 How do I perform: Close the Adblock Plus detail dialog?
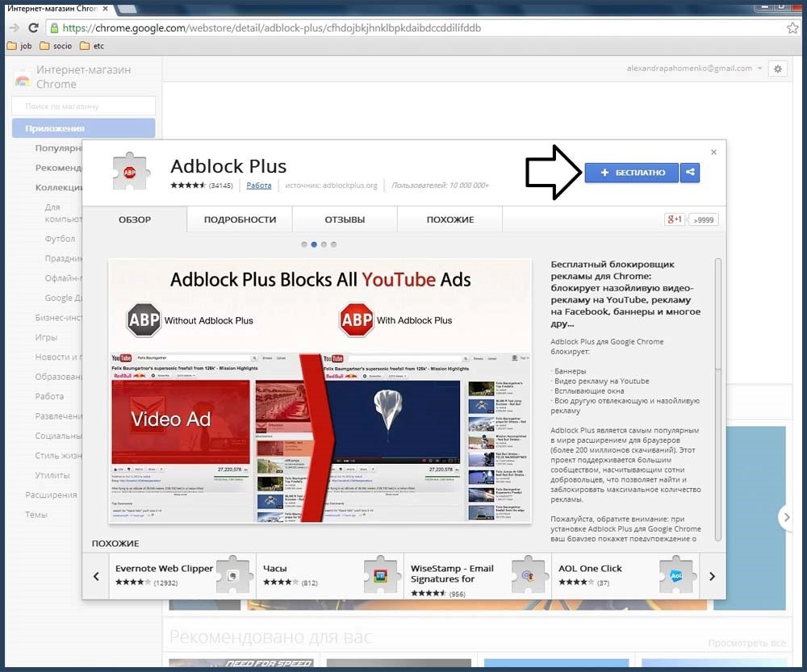(713, 152)
